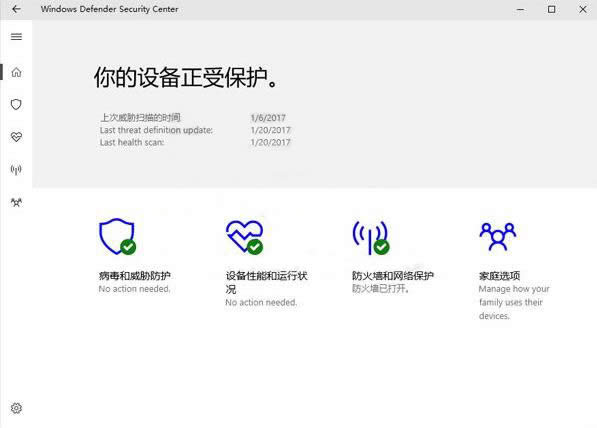Open virus protection shield icon in sidebar
Viewport: 597px width, 428px height.
click(x=16, y=104)
